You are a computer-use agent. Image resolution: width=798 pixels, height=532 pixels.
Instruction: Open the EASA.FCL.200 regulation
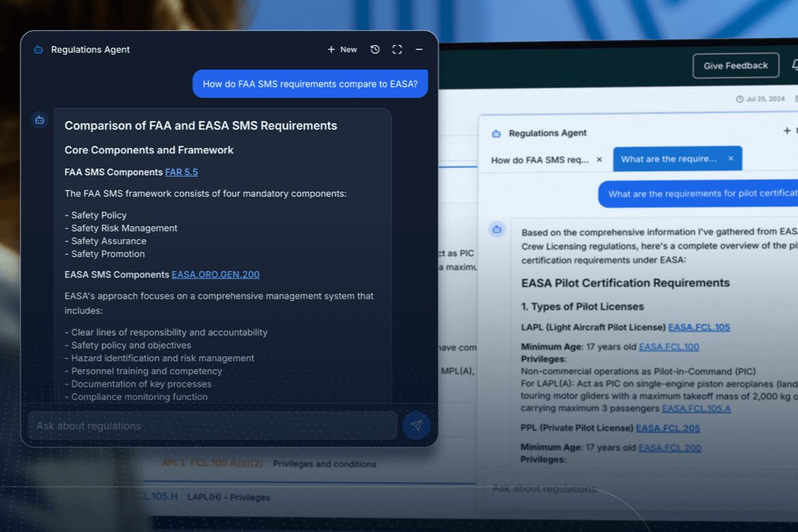click(669, 448)
